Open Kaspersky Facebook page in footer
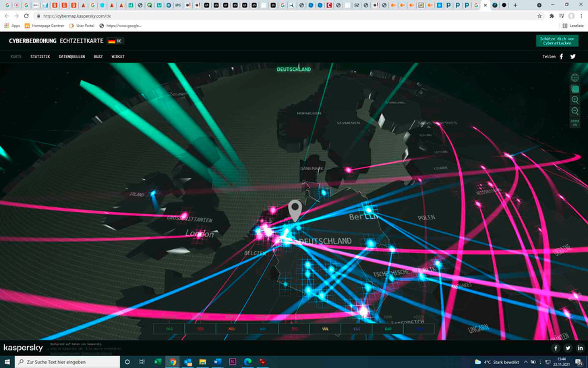The image size is (588, 368). point(556,348)
